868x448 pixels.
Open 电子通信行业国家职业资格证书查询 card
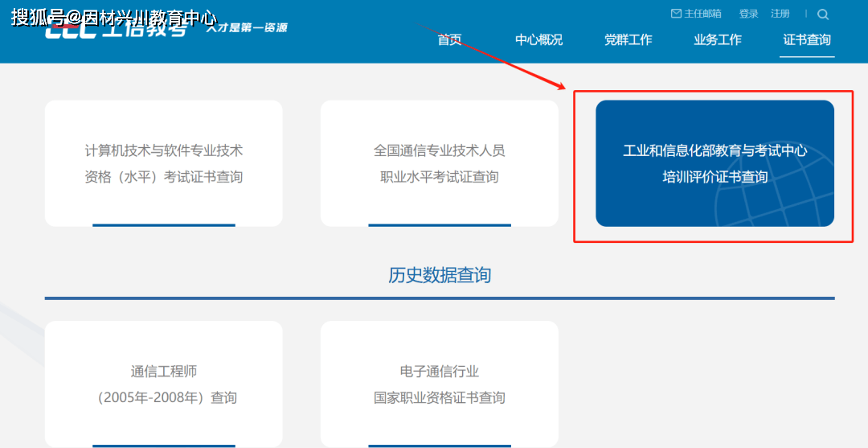pyautogui.click(x=439, y=384)
